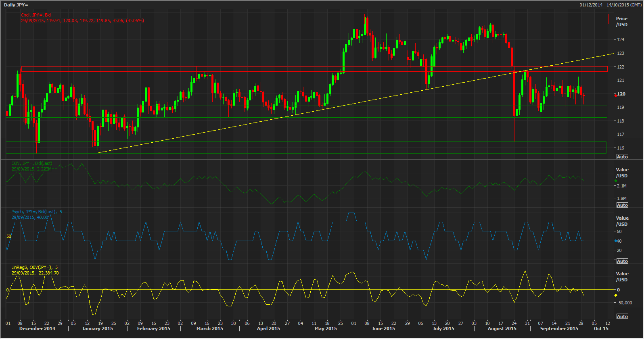The width and height of the screenshot is (644, 339).
Task: Click the 'July 2015' label on the time axis
Action: 443,329
